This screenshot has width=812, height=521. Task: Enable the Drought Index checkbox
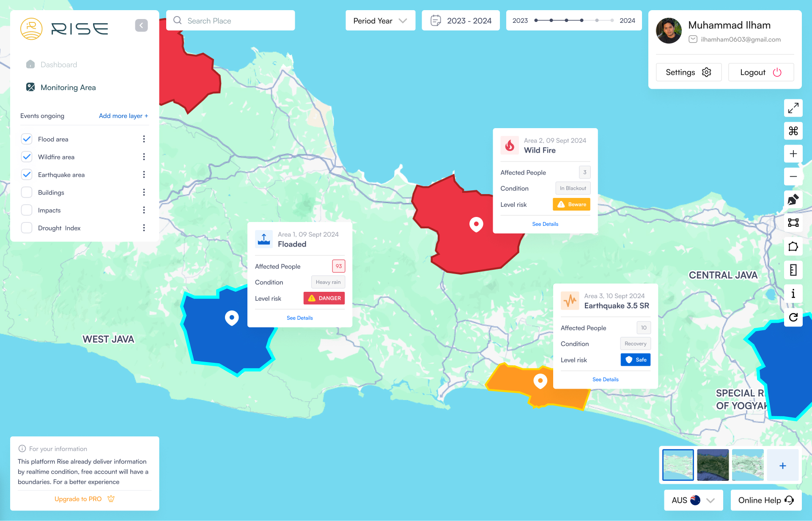[27, 228]
